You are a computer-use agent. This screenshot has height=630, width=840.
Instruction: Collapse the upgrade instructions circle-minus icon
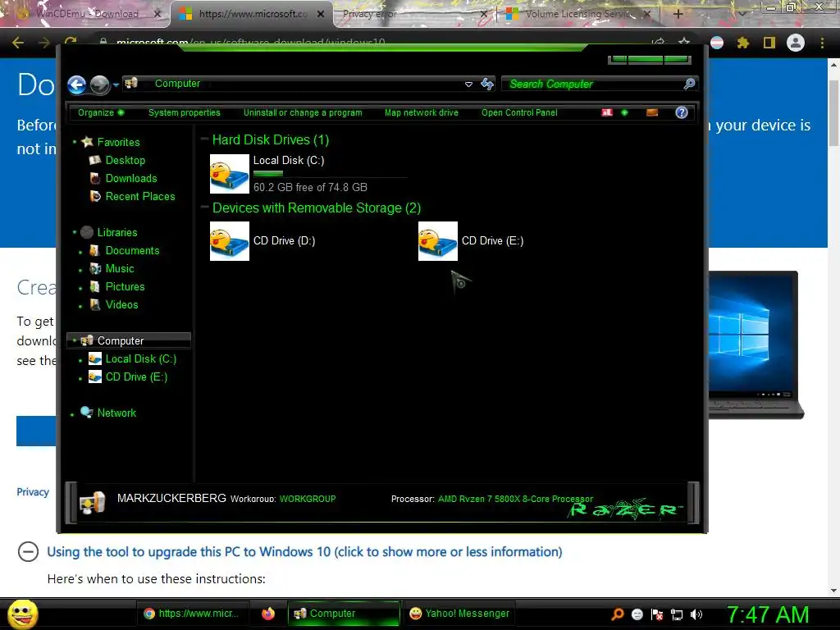28,551
